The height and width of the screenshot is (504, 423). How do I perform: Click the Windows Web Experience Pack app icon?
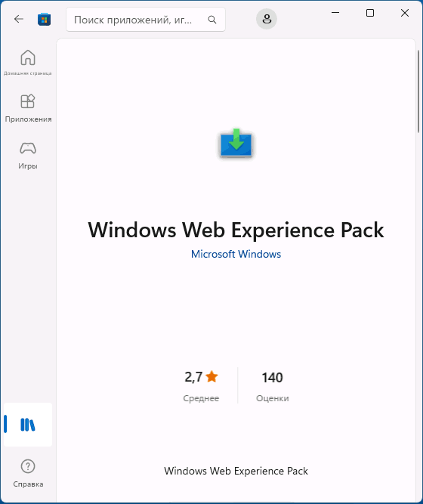click(x=236, y=143)
